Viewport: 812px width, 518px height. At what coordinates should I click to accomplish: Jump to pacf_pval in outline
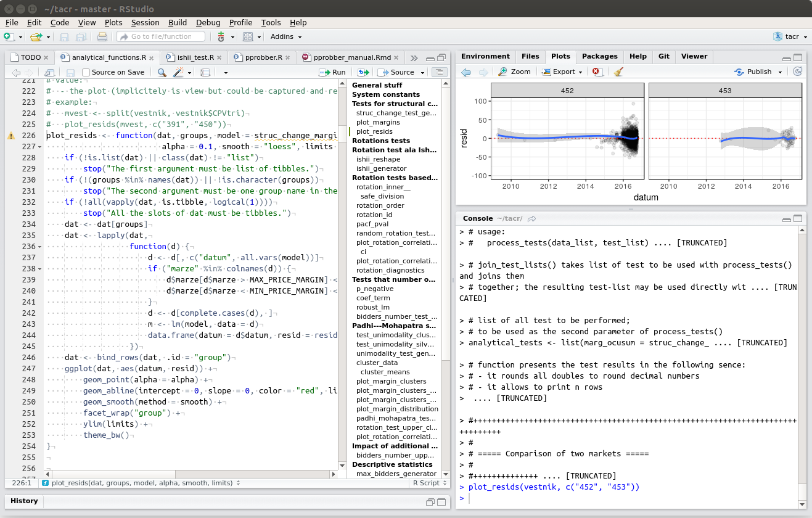tap(373, 224)
